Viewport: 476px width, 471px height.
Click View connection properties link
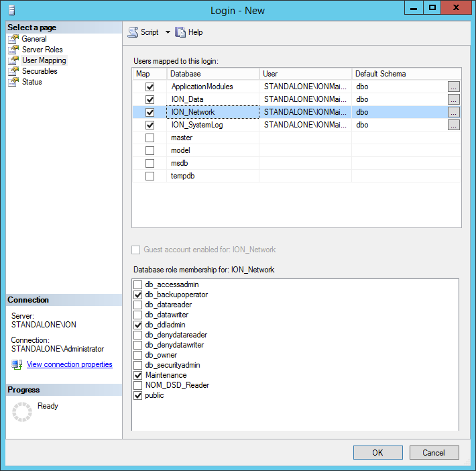pyautogui.click(x=70, y=364)
